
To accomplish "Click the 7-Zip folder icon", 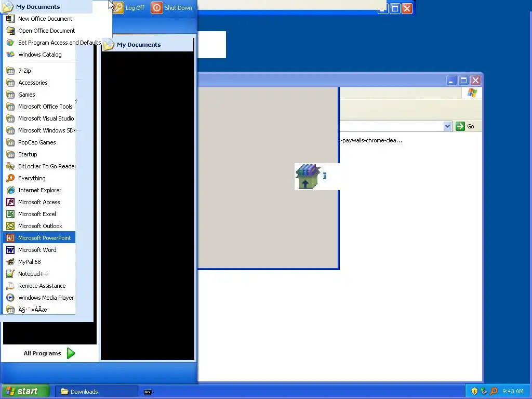I will pyautogui.click(x=10, y=71).
